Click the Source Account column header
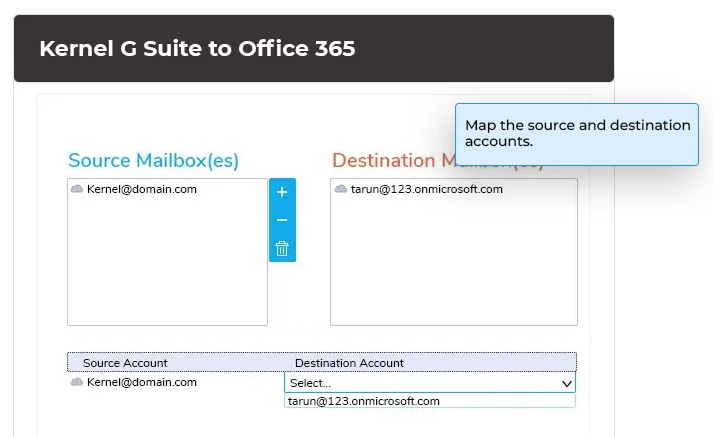 click(125, 363)
